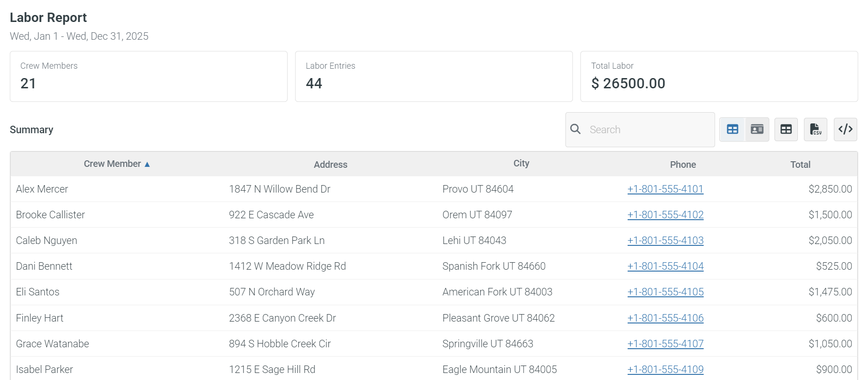
Task: Click the Crew Members 21 summary card
Action: point(149,76)
